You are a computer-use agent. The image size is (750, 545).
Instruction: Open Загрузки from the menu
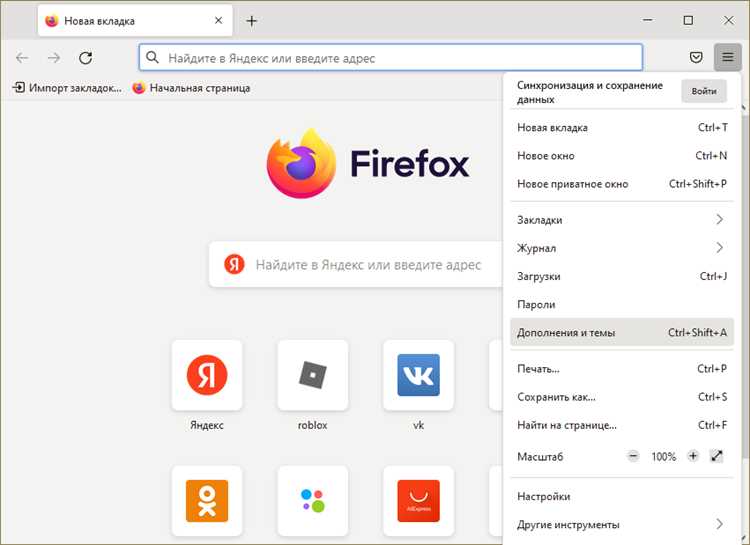click(x=622, y=276)
